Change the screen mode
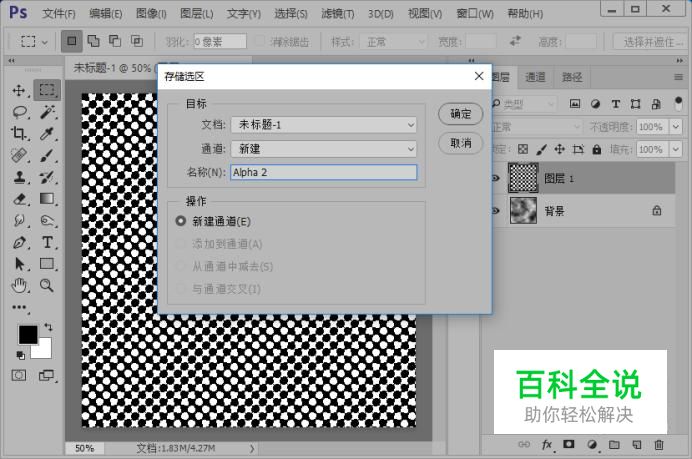The width and height of the screenshot is (692, 459). pyautogui.click(x=46, y=376)
